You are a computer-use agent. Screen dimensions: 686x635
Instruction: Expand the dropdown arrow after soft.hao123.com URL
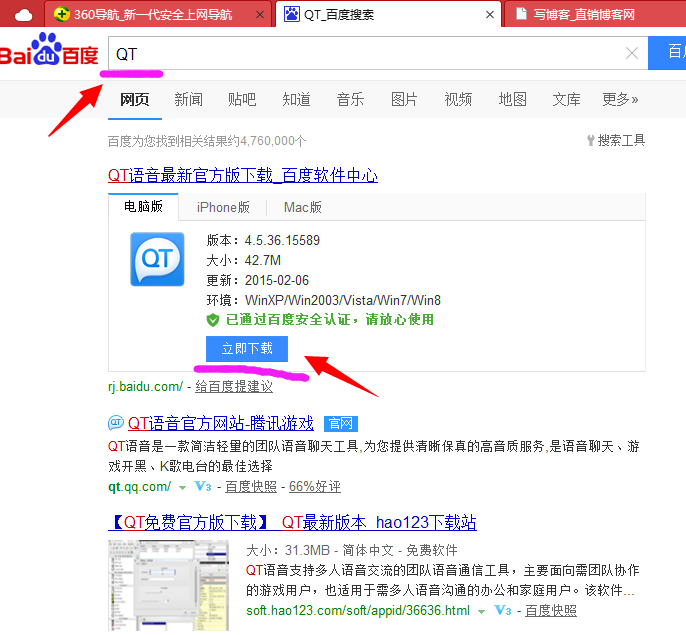[x=481, y=610]
